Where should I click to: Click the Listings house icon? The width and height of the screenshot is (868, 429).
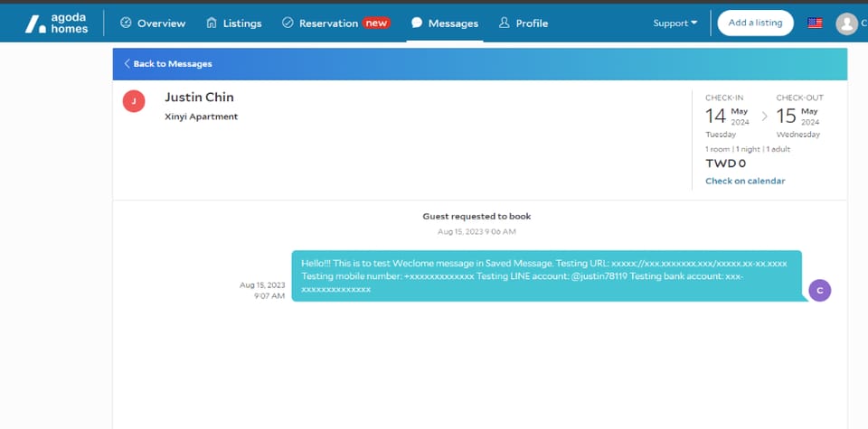click(x=211, y=23)
